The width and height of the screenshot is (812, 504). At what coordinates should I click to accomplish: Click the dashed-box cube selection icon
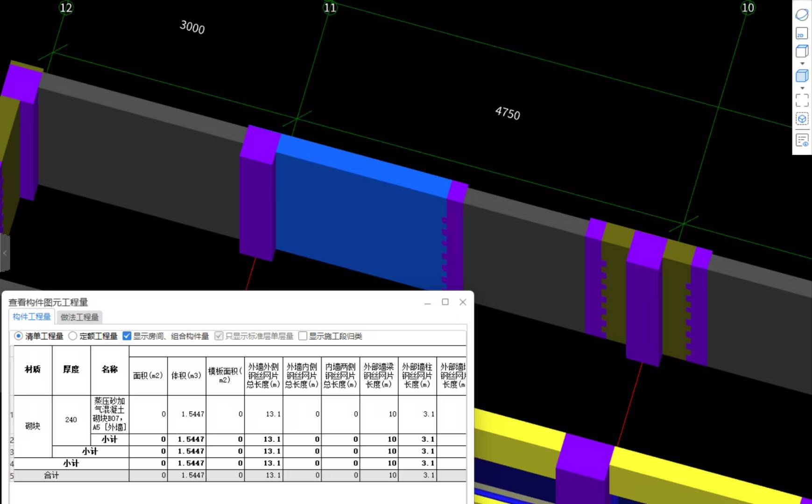point(802,119)
